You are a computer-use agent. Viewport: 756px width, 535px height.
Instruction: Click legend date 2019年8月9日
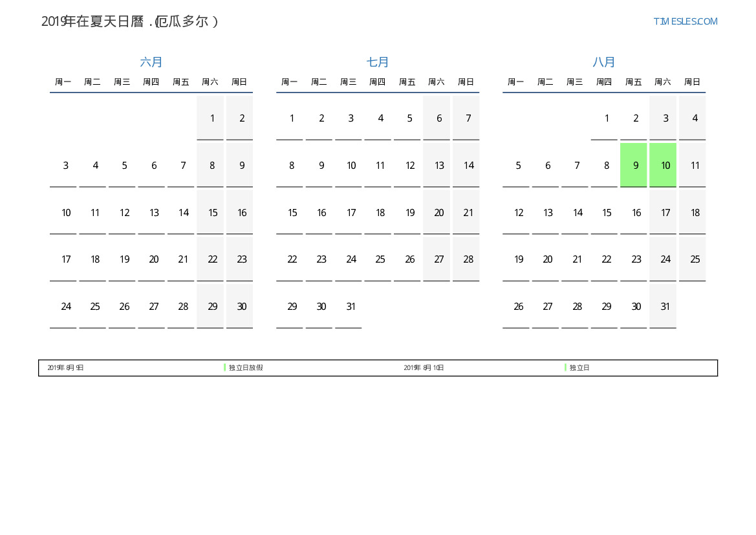[65, 367]
